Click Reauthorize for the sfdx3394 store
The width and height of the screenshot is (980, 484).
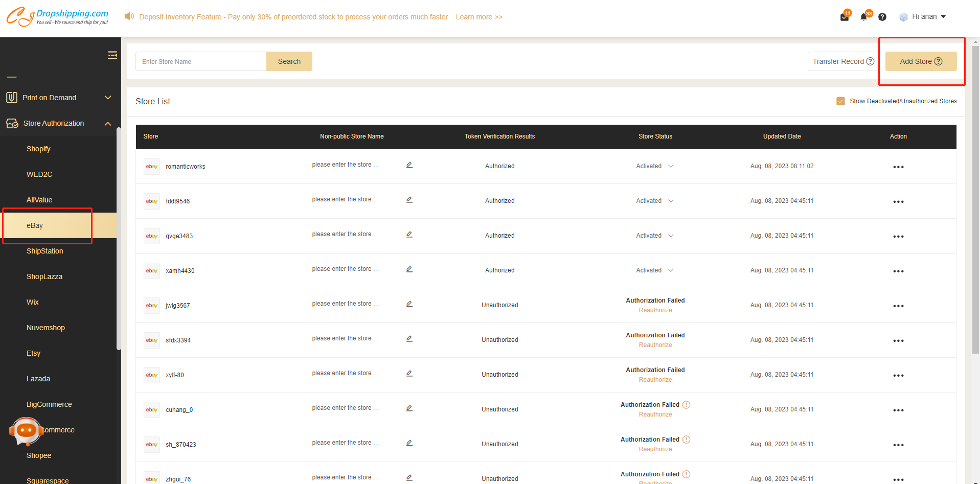[655, 345]
